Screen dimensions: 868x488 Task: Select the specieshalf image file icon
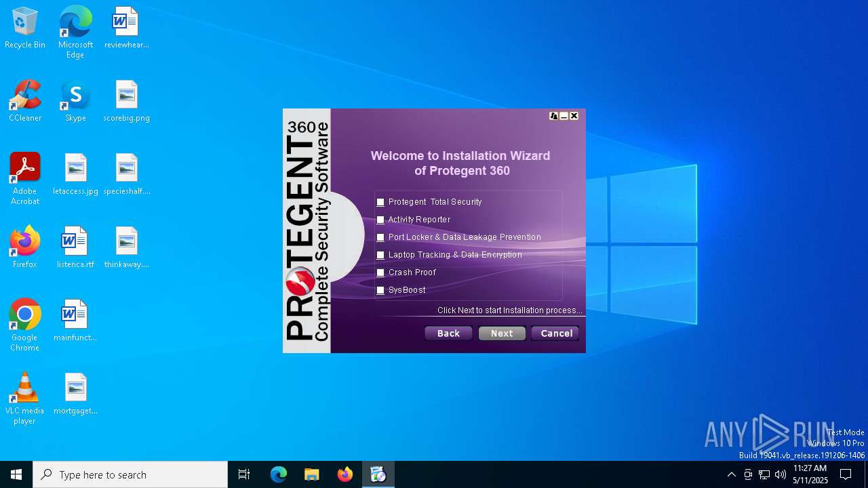pyautogui.click(x=126, y=175)
